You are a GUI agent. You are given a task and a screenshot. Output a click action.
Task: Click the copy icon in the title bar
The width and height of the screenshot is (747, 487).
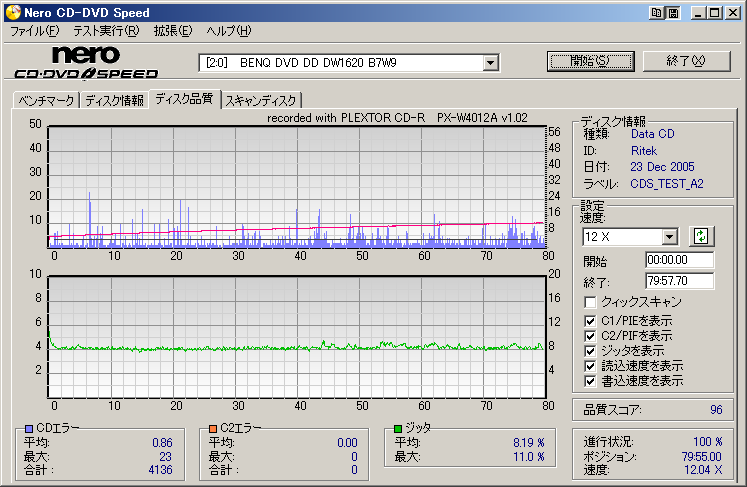pos(657,13)
